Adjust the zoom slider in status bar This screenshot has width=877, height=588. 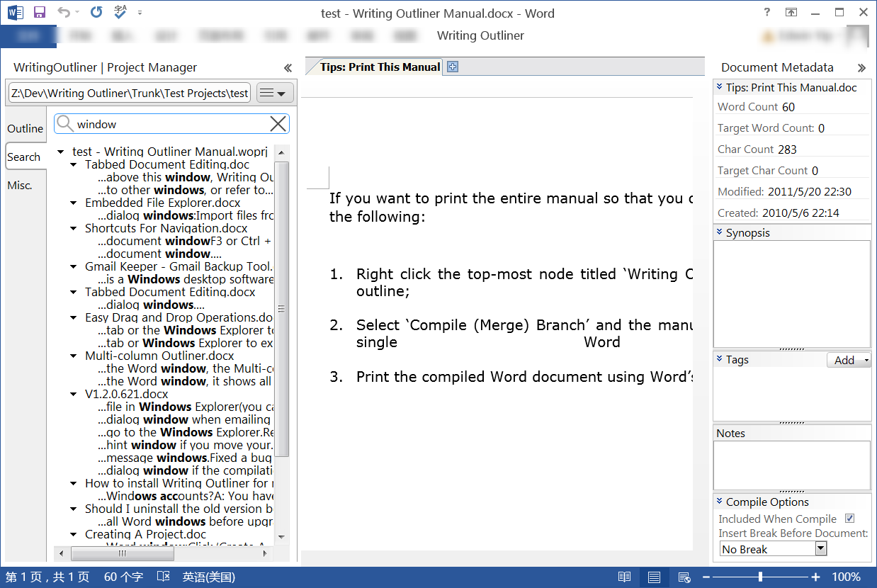point(761,577)
